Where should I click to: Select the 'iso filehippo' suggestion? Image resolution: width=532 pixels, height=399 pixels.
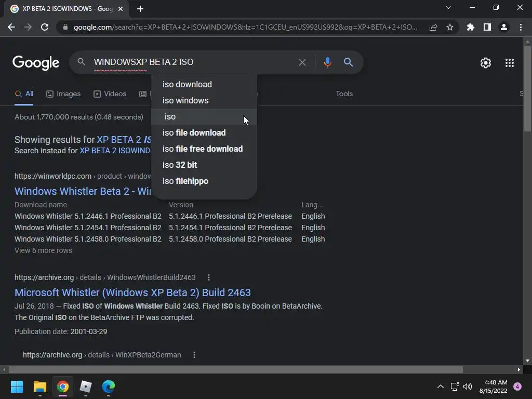pyautogui.click(x=204, y=181)
